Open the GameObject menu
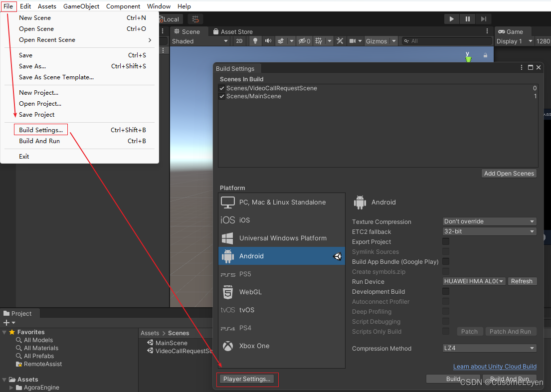 [x=81, y=6]
